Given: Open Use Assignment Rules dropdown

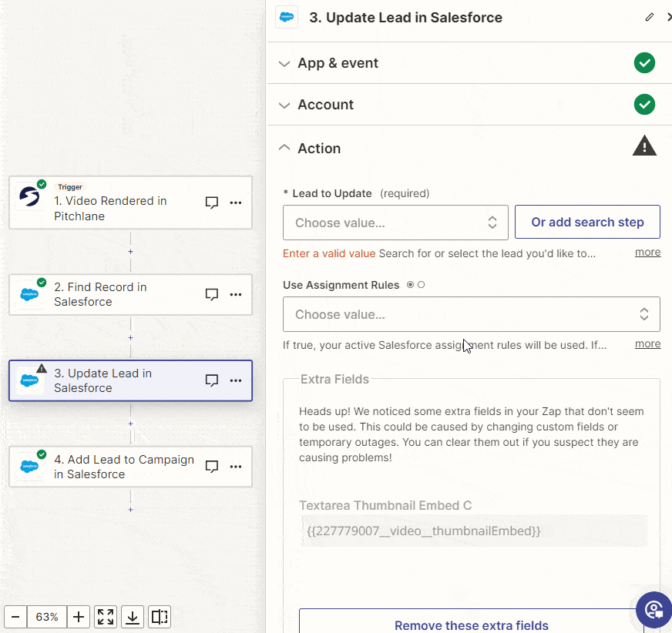Looking at the screenshot, I should pos(472,314).
